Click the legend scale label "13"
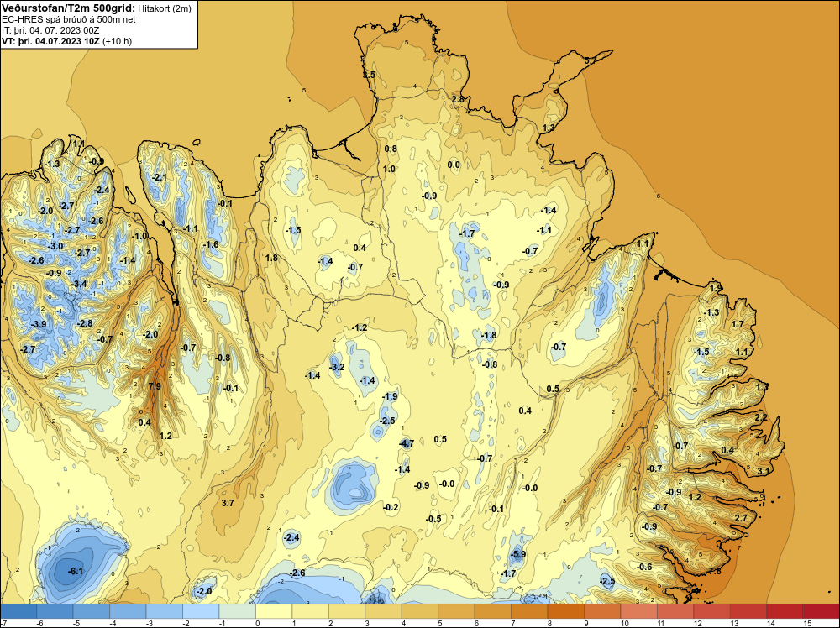 point(734,623)
